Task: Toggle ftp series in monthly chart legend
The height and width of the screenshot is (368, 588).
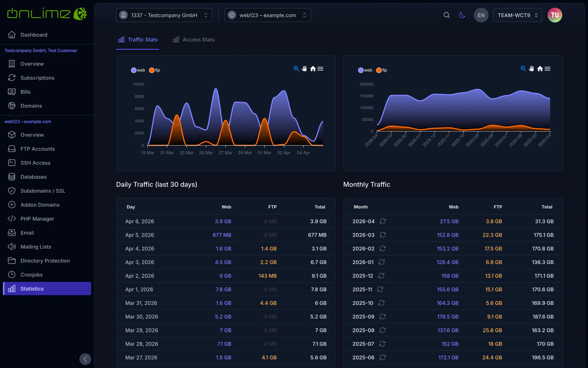Action: (x=382, y=70)
